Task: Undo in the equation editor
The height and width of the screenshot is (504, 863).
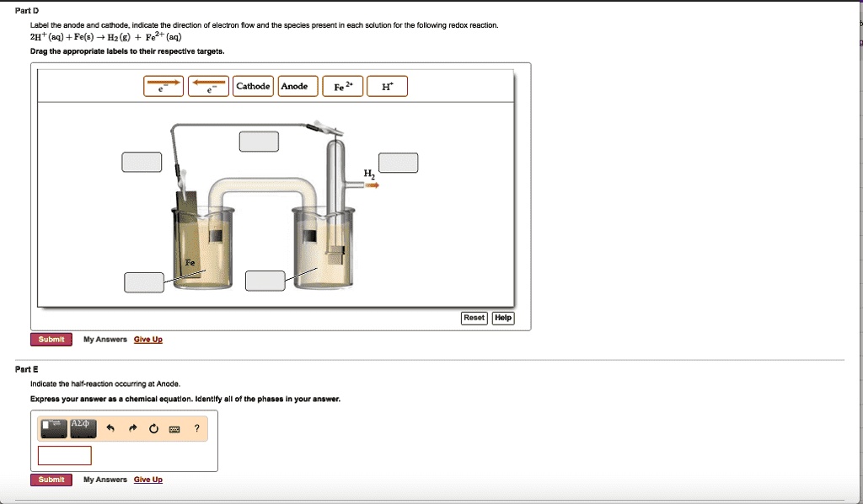Action: click(110, 428)
